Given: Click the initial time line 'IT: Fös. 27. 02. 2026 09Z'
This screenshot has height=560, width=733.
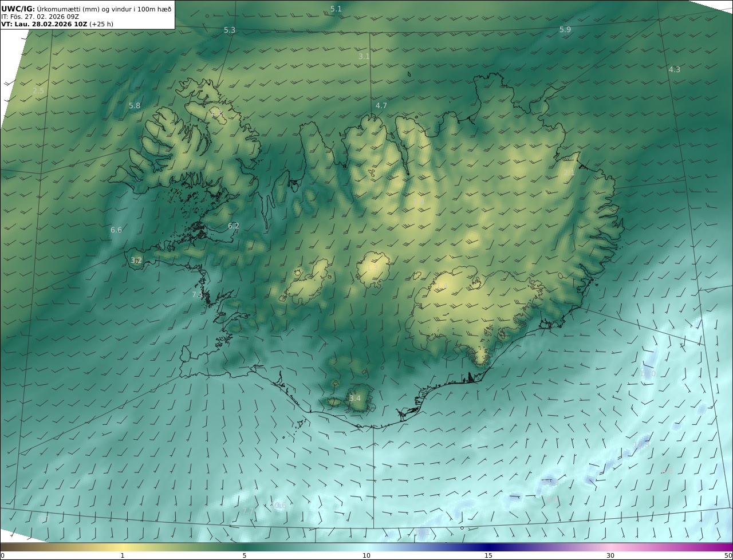Looking at the screenshot, I should pyautogui.click(x=40, y=17).
